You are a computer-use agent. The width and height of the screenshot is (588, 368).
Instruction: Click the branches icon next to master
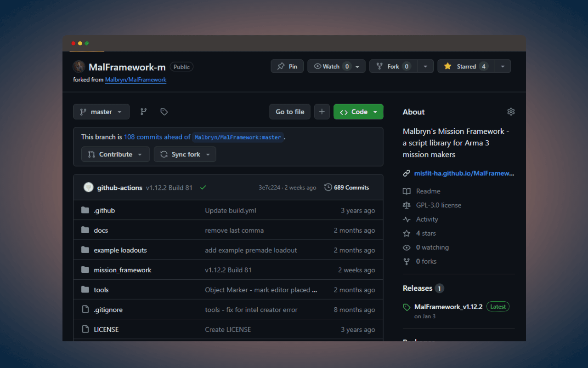click(x=143, y=112)
